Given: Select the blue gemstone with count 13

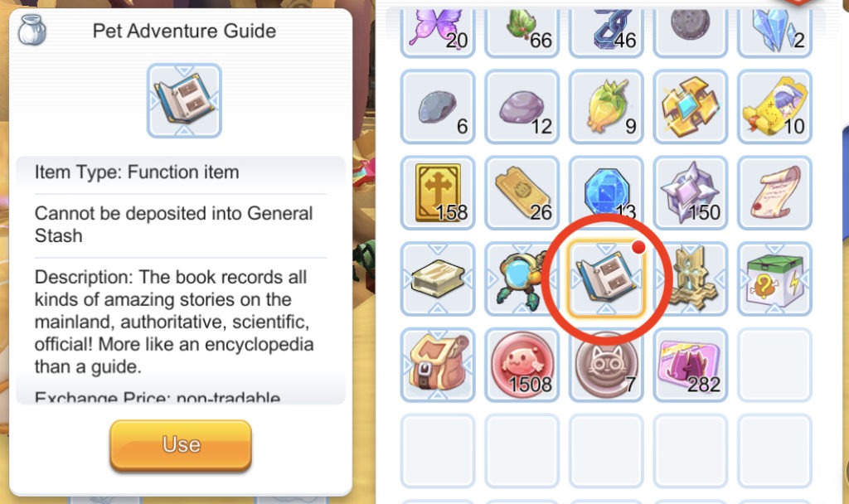Looking at the screenshot, I should point(606,192).
